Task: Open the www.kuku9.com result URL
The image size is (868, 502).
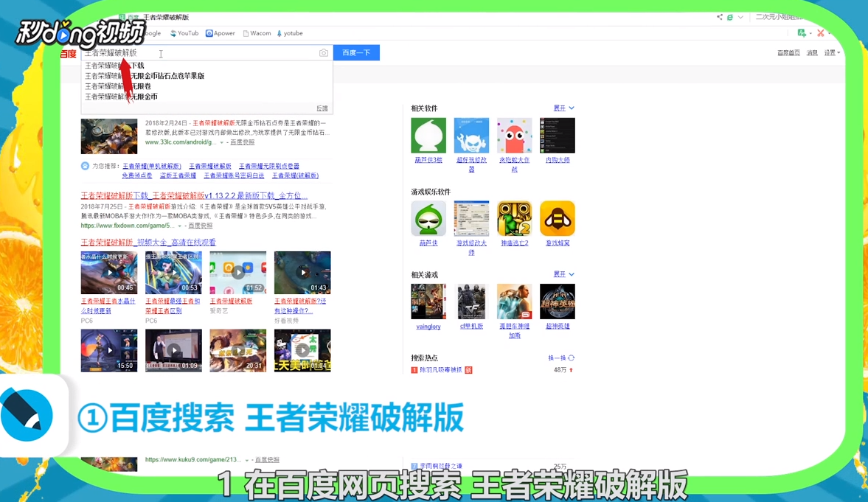Action: pyautogui.click(x=193, y=460)
